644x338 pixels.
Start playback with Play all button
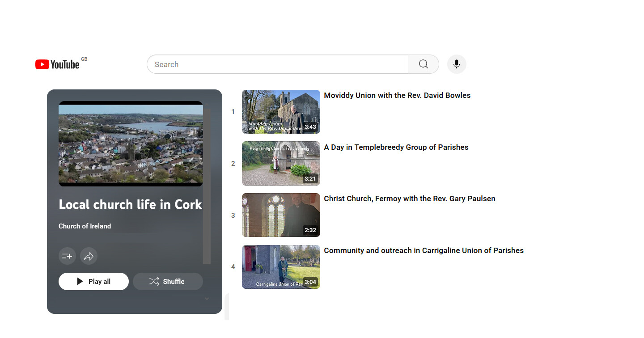pyautogui.click(x=93, y=281)
